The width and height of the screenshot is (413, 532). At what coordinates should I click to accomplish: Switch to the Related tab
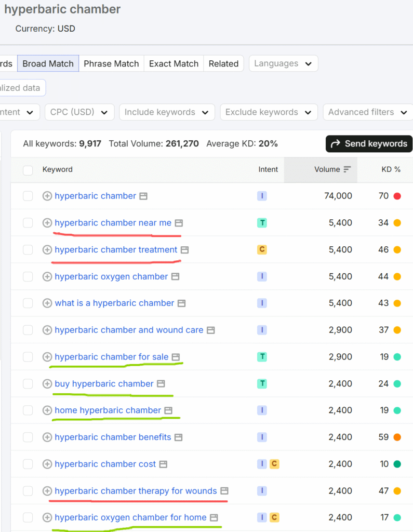[223, 63]
